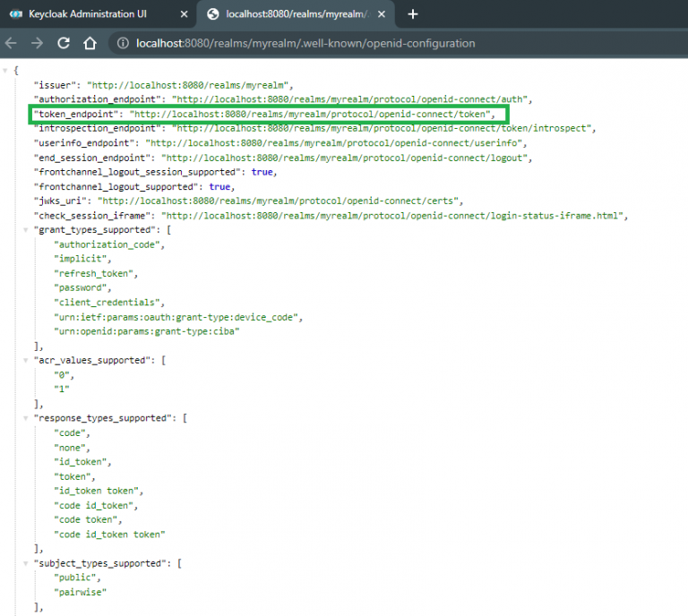Open the browser home page
Viewport: 688px width, 616px height.
[90, 43]
